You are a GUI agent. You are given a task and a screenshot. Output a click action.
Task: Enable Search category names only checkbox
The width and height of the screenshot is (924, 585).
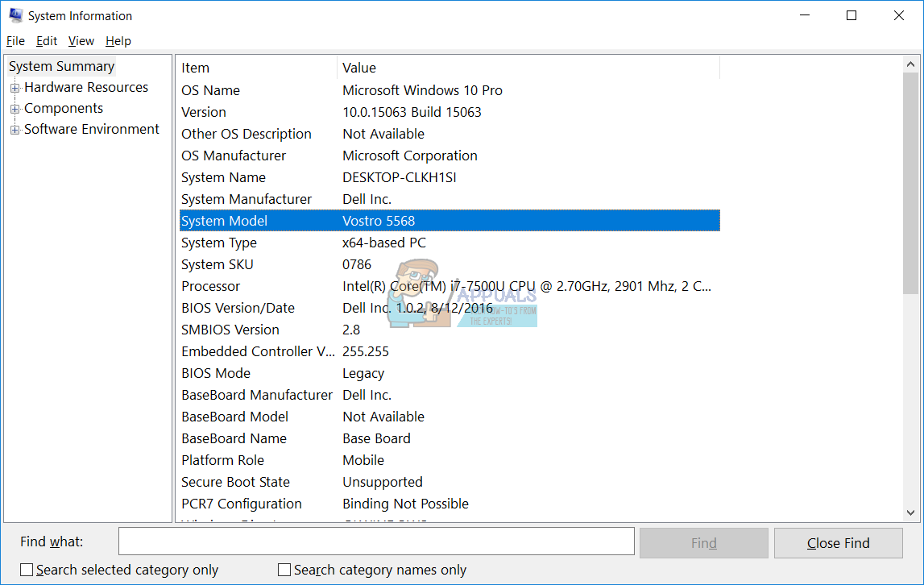[284, 570]
